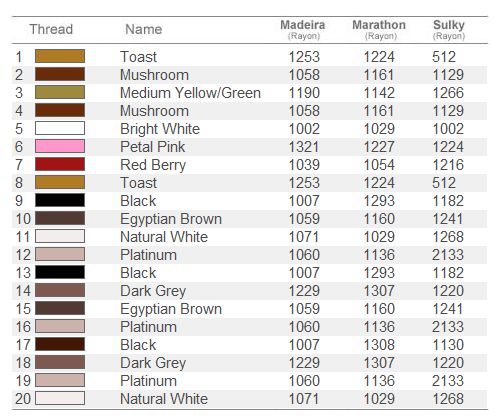
Task: Click the Red Berry color swatch
Action: [60, 164]
